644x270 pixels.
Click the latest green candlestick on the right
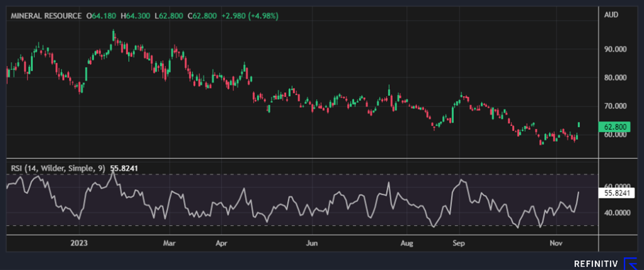click(x=579, y=125)
